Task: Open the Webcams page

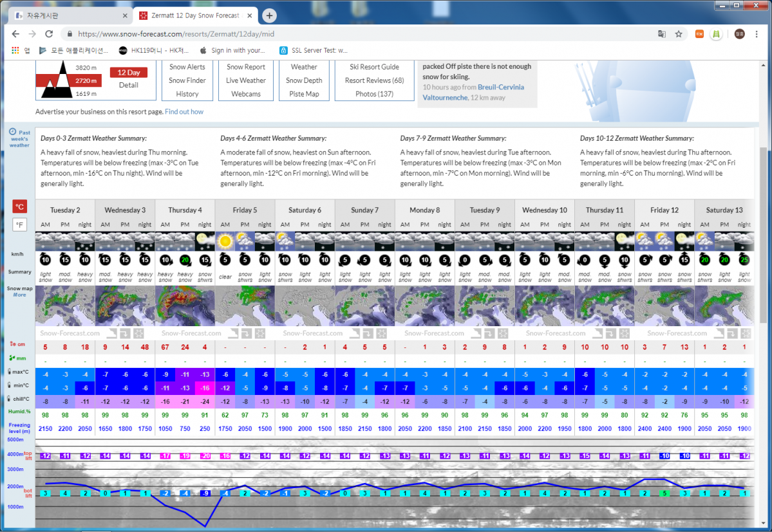Action: (x=246, y=94)
